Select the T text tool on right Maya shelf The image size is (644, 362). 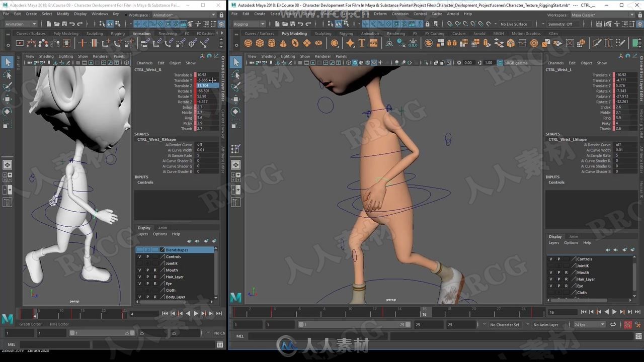(362, 43)
